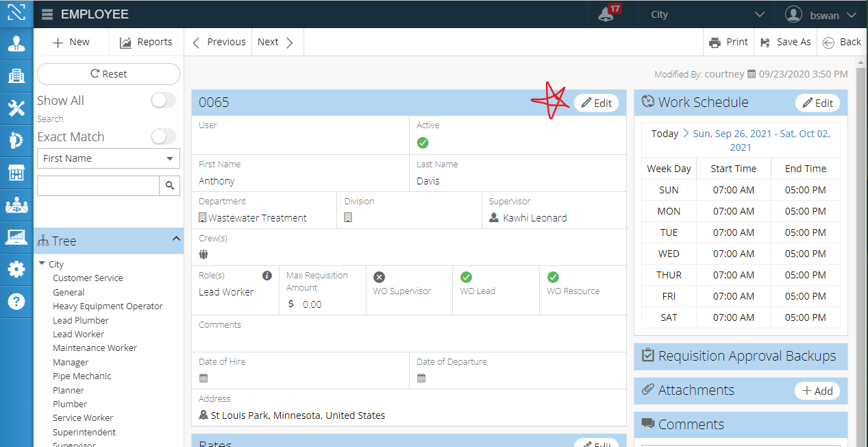Open Date of Departure calendar icon

[421, 378]
